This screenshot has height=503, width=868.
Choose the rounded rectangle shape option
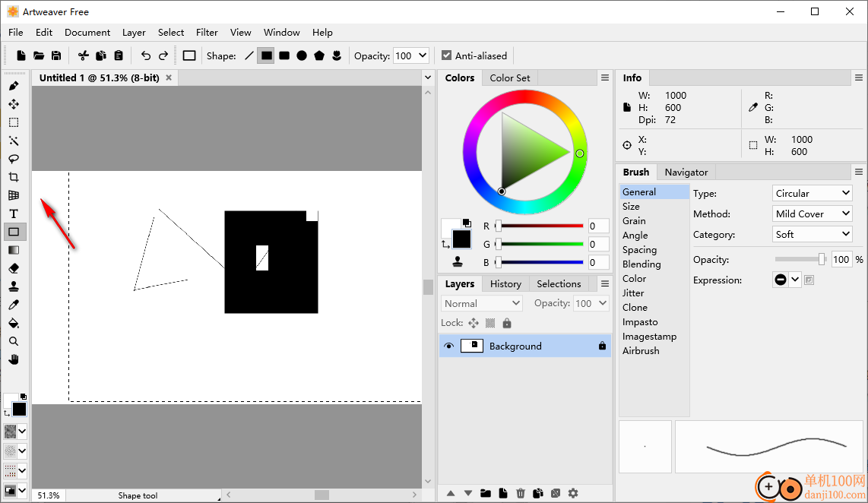click(284, 55)
